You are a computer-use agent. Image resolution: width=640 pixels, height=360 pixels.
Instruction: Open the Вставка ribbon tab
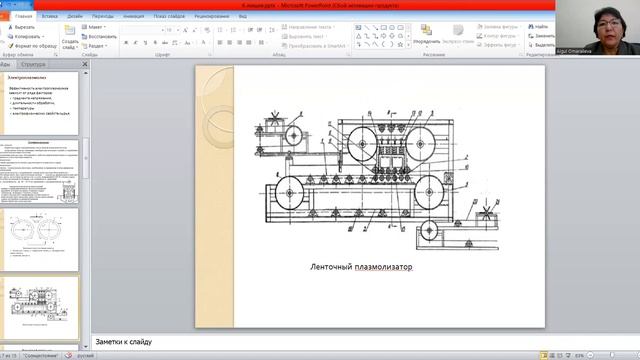[49, 16]
